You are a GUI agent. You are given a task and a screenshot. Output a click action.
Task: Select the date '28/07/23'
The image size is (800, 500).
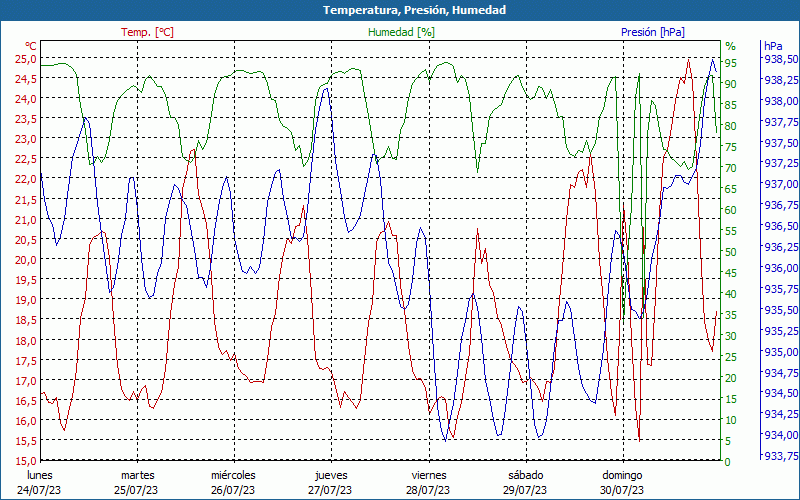pyautogui.click(x=427, y=490)
